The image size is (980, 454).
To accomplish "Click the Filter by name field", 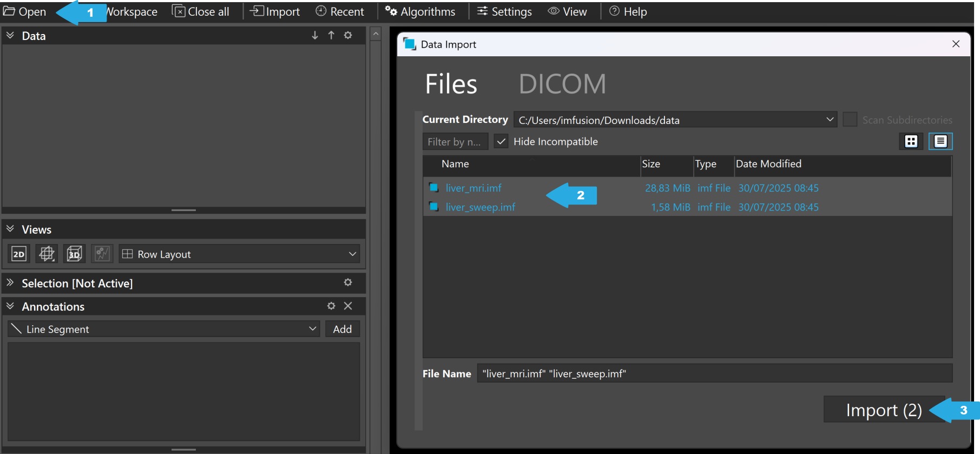I will 455,142.
